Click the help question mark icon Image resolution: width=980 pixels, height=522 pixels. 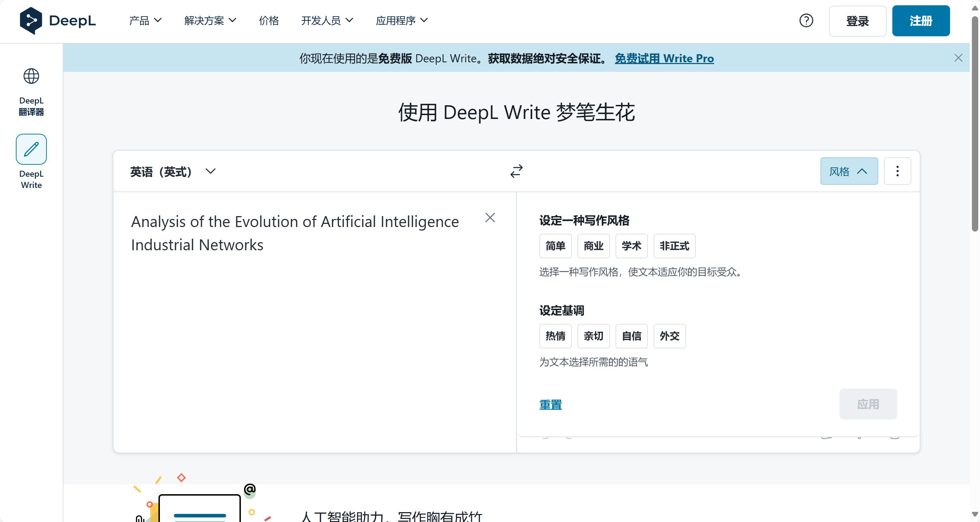[x=806, y=20]
